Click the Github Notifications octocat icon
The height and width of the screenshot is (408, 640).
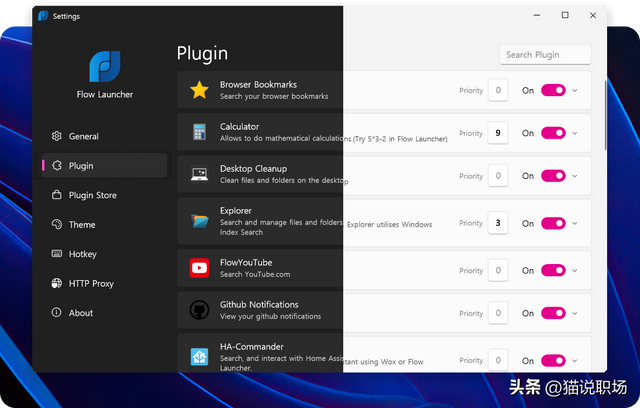(199, 310)
